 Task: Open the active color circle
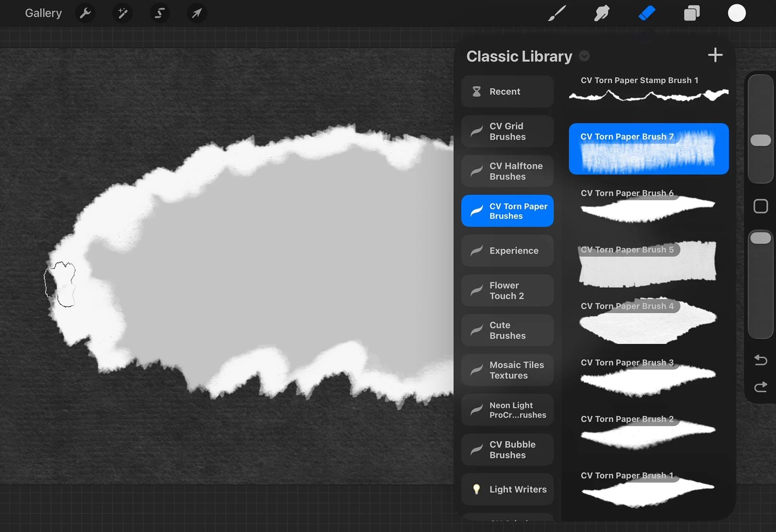click(736, 13)
